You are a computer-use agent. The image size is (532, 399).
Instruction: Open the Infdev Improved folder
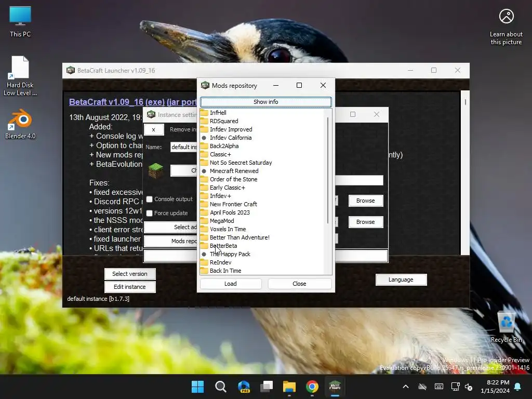231,129
